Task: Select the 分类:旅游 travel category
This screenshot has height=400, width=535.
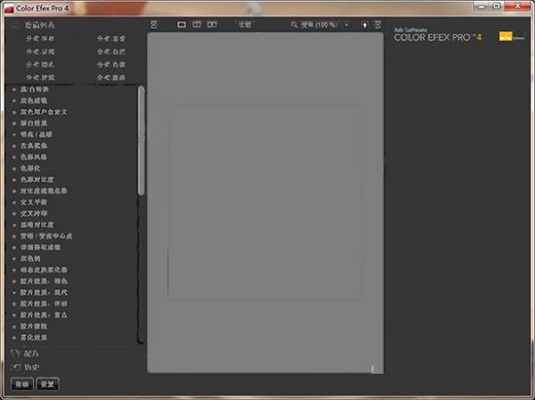Action: click(111, 77)
